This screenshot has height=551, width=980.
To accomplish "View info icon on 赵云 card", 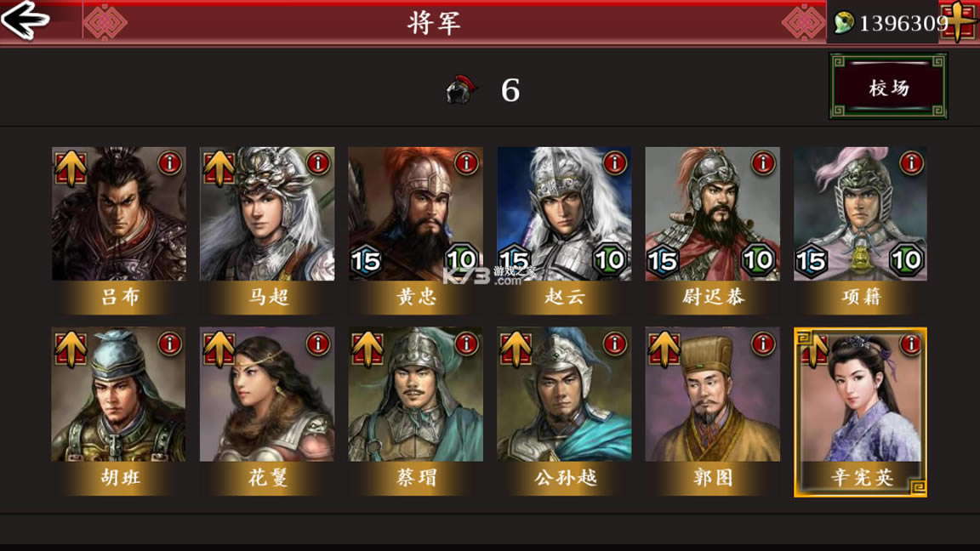I will click(615, 163).
